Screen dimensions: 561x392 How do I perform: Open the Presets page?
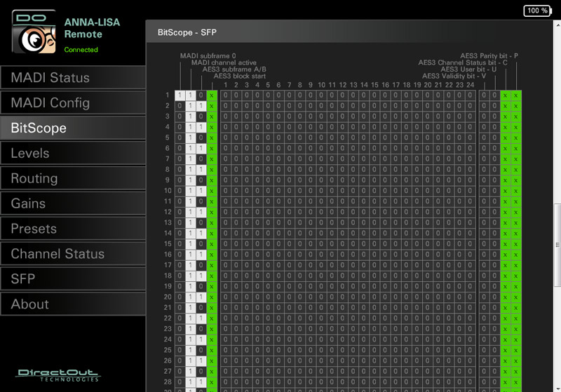pyautogui.click(x=73, y=229)
